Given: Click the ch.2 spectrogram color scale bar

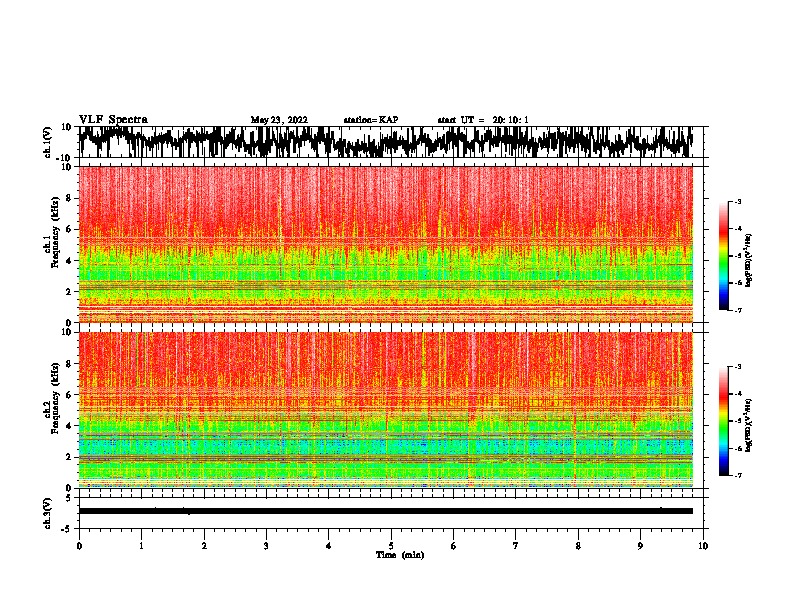Looking at the screenshot, I should click(723, 421).
